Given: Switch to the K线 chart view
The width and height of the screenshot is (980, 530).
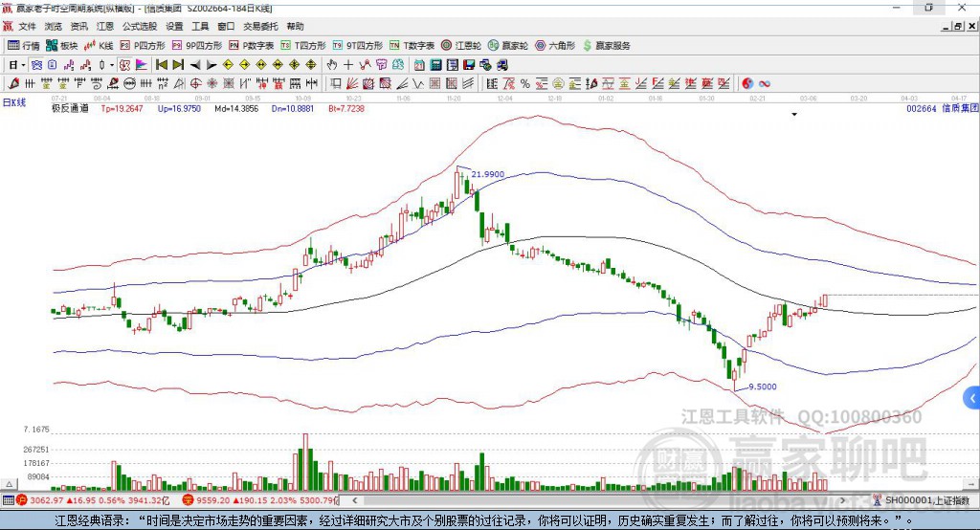Looking at the screenshot, I should (99, 46).
